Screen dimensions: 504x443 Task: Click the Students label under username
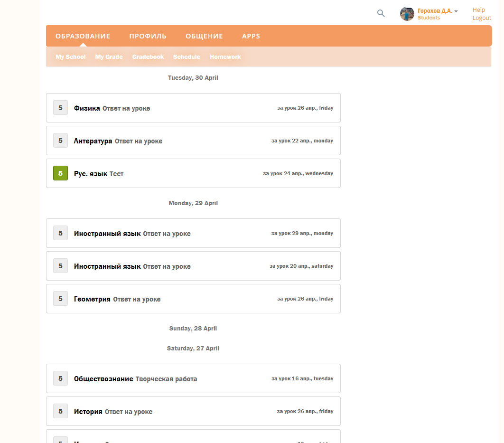[429, 18]
